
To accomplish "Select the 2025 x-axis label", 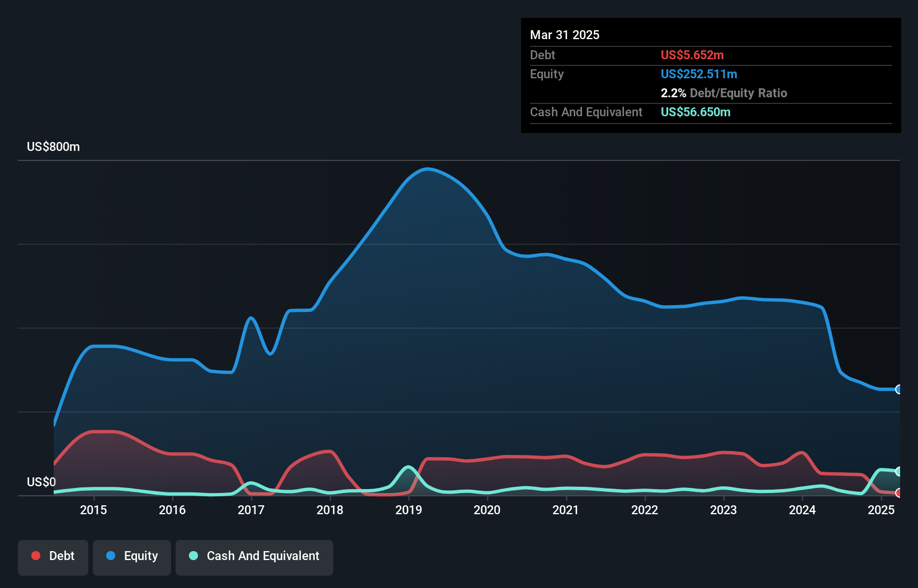I will [881, 510].
